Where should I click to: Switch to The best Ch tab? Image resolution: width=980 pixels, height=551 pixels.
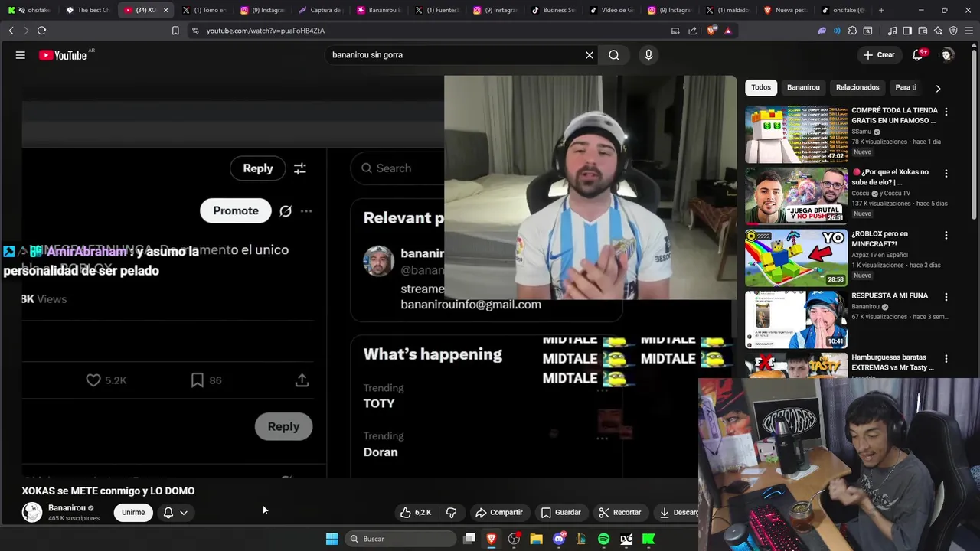[88, 10]
